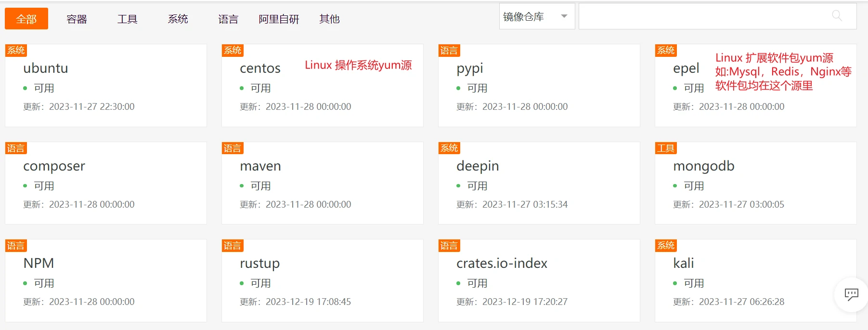
Task: Open the centos mirror card
Action: click(x=323, y=85)
